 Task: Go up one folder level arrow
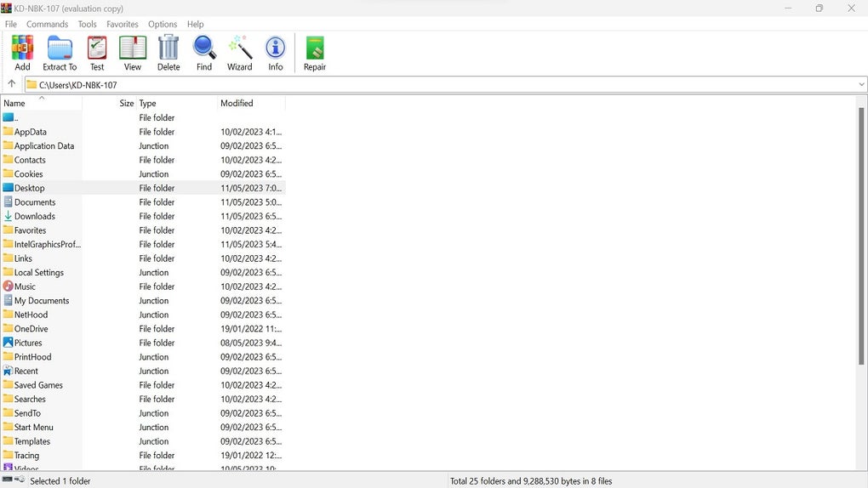(12, 84)
